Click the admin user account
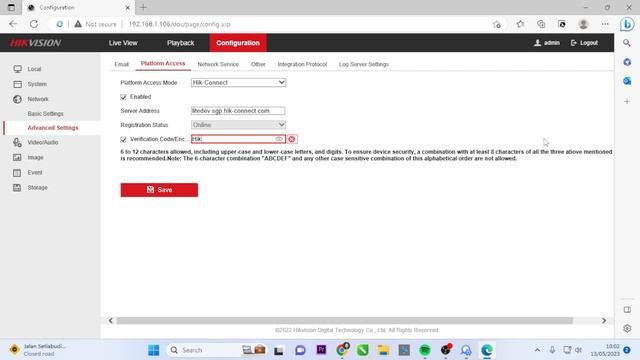The height and width of the screenshot is (360, 640). click(x=547, y=43)
